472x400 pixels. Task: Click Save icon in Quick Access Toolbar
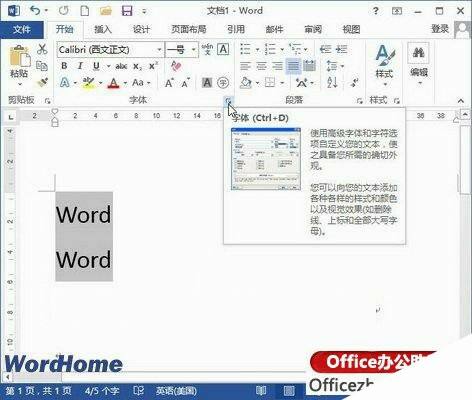tap(127, 11)
